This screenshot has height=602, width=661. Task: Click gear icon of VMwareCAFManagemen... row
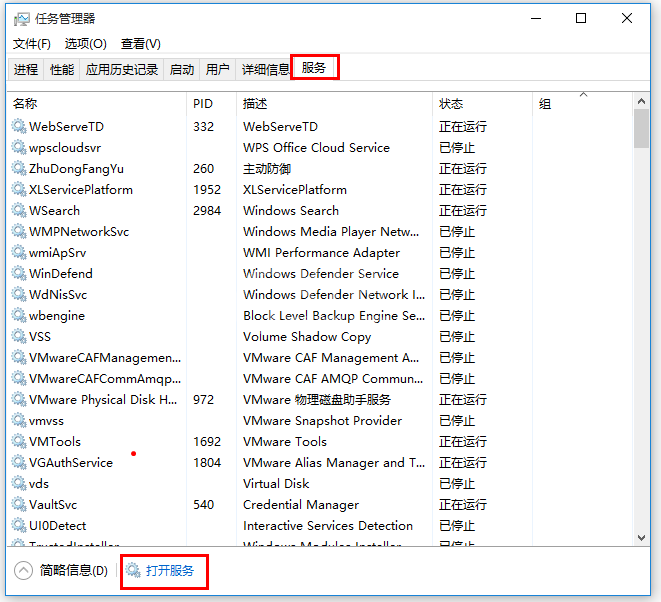pyautogui.click(x=19, y=357)
